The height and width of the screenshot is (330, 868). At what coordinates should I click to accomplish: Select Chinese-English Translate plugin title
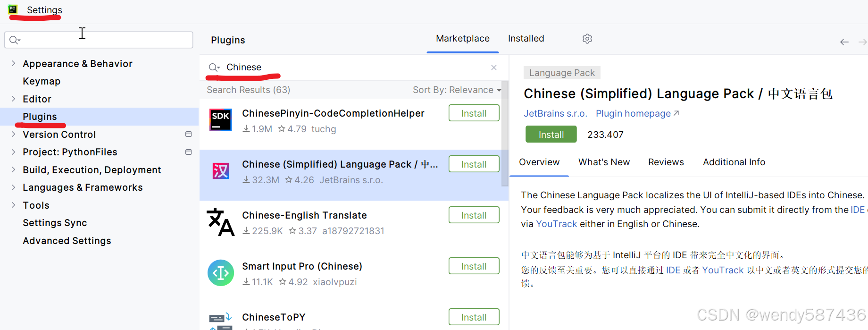[x=304, y=215]
